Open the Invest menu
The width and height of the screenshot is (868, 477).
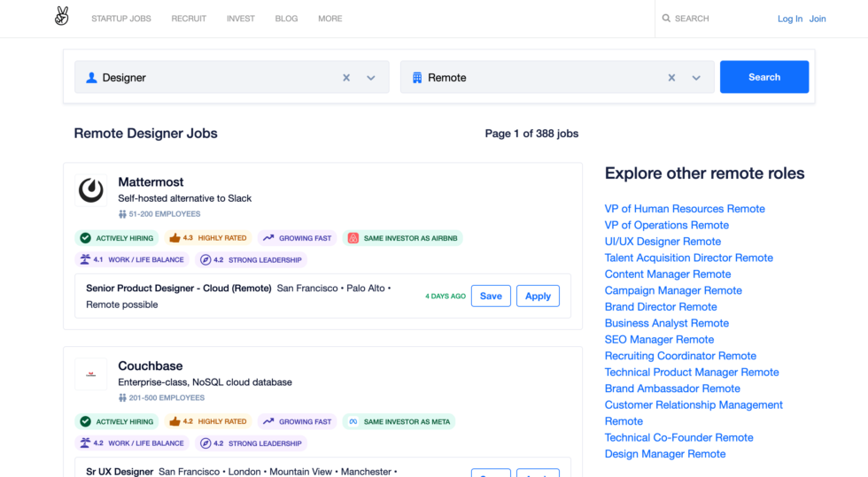pos(241,19)
